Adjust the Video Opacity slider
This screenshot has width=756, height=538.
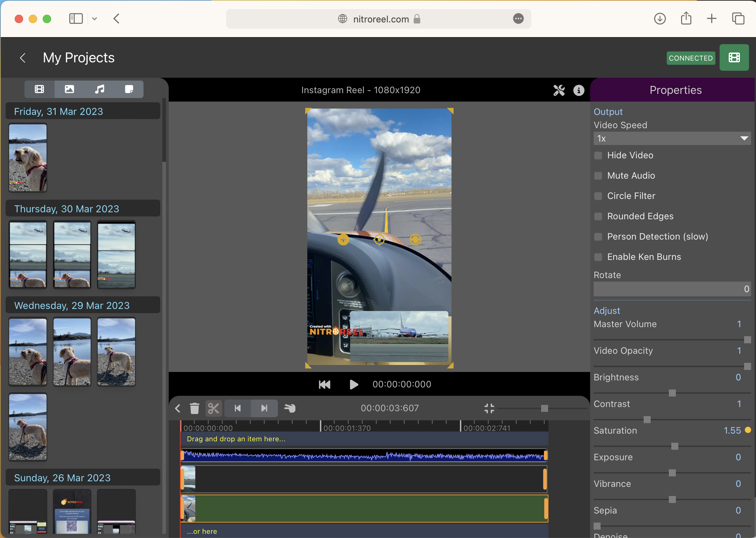[747, 366]
